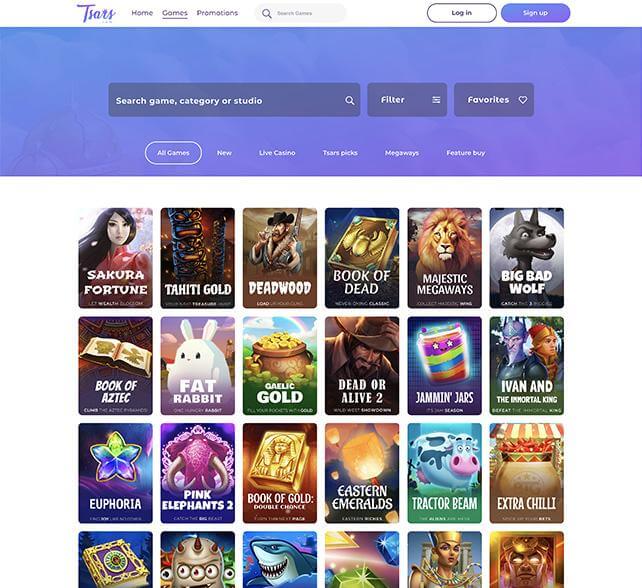Open the Promotions menu item

click(217, 13)
